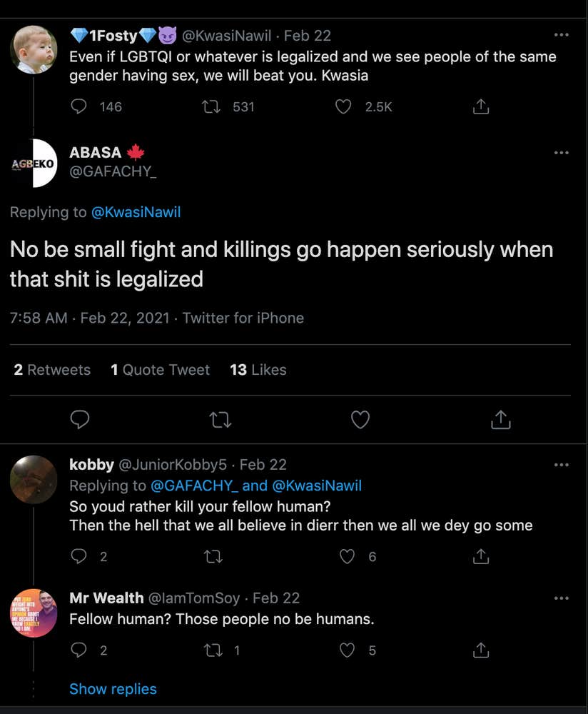This screenshot has width=588, height=714.
Task: Open more options on kobby's reply
Action: [562, 465]
